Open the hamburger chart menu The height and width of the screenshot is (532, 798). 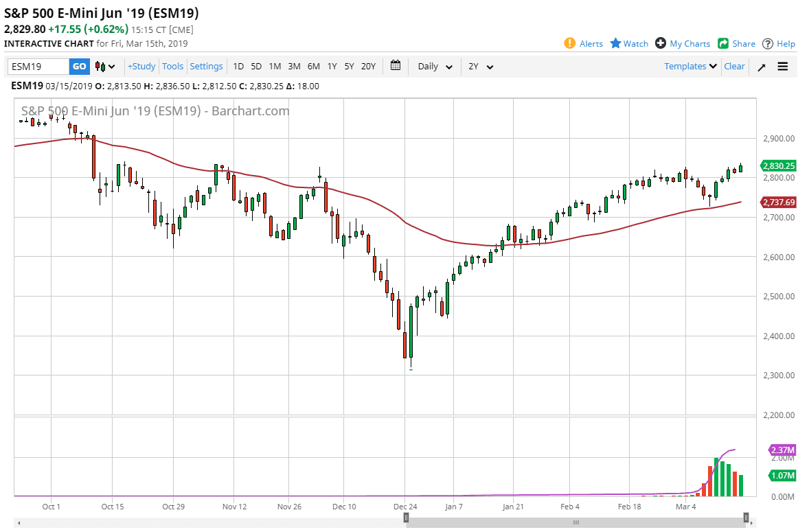point(783,67)
